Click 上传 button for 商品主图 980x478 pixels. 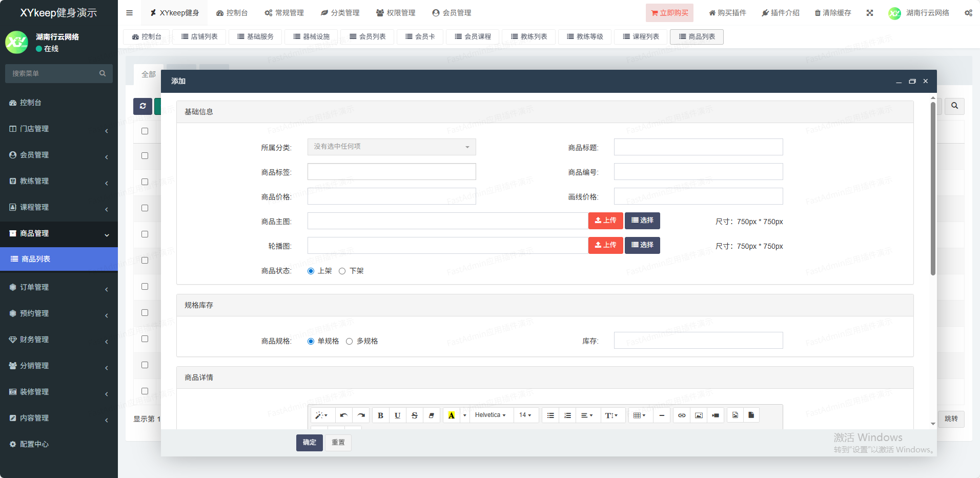tap(605, 221)
